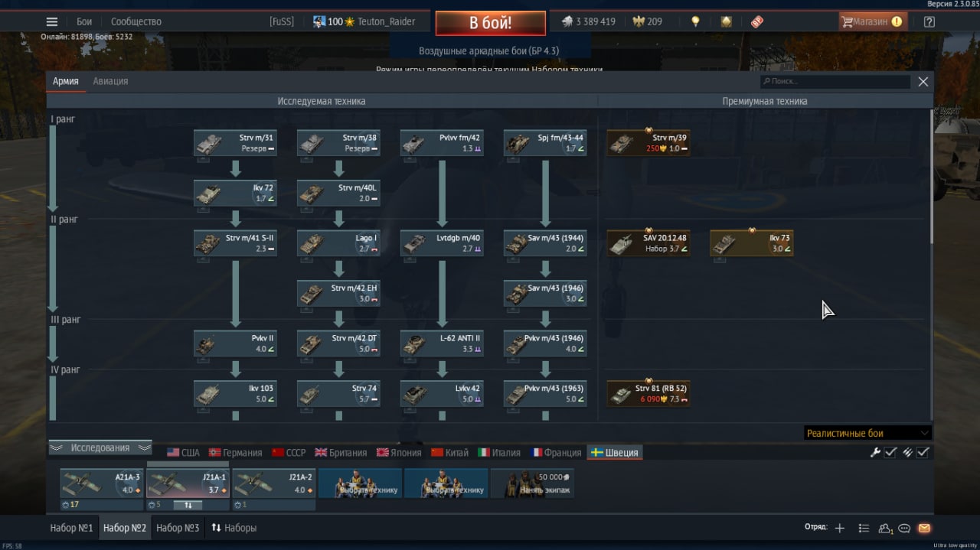Select the Strv m/41 S-II card

pos(235,243)
